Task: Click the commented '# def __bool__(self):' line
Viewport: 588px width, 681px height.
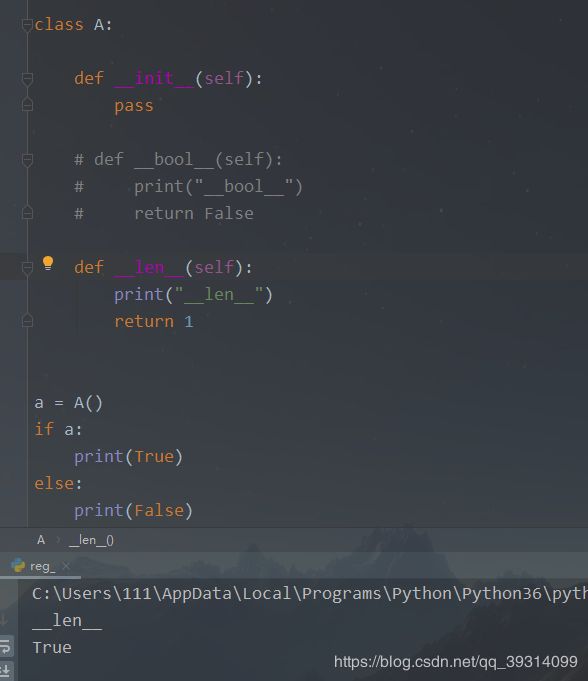Action: pyautogui.click(x=178, y=159)
